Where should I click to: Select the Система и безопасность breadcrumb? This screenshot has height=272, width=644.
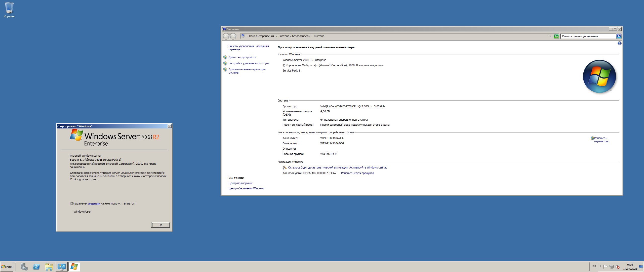pos(294,36)
